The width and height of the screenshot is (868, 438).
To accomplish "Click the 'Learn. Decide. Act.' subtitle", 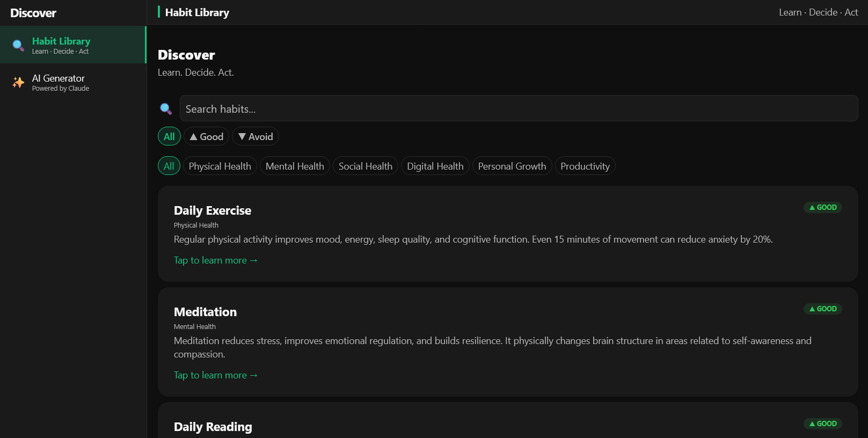I will 196,72.
